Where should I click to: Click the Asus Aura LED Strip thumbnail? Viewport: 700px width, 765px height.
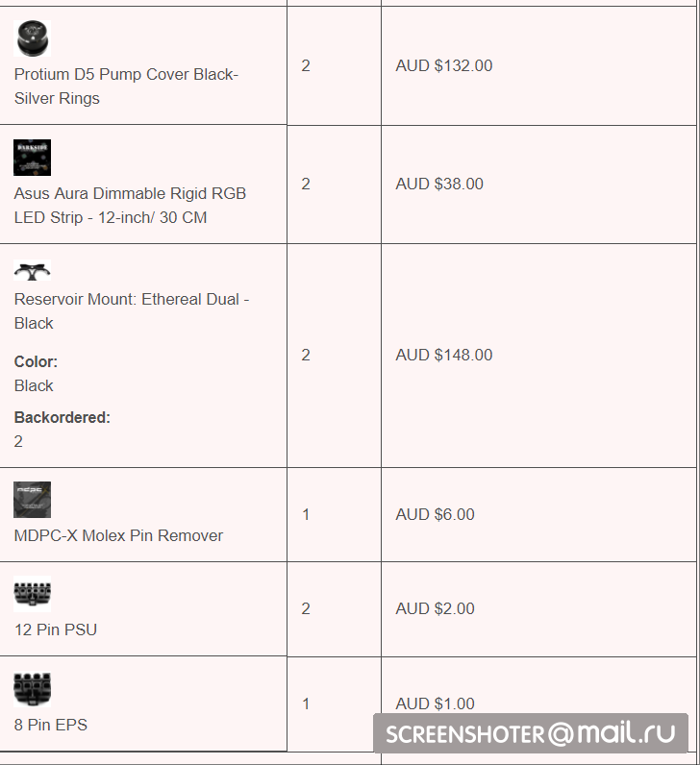(32, 158)
